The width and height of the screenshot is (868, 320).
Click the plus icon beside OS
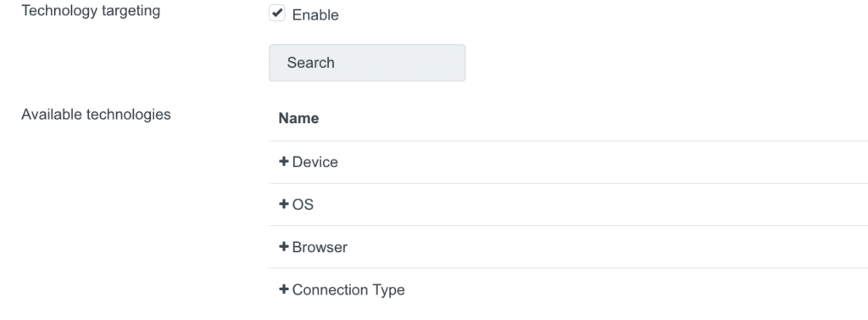[284, 204]
